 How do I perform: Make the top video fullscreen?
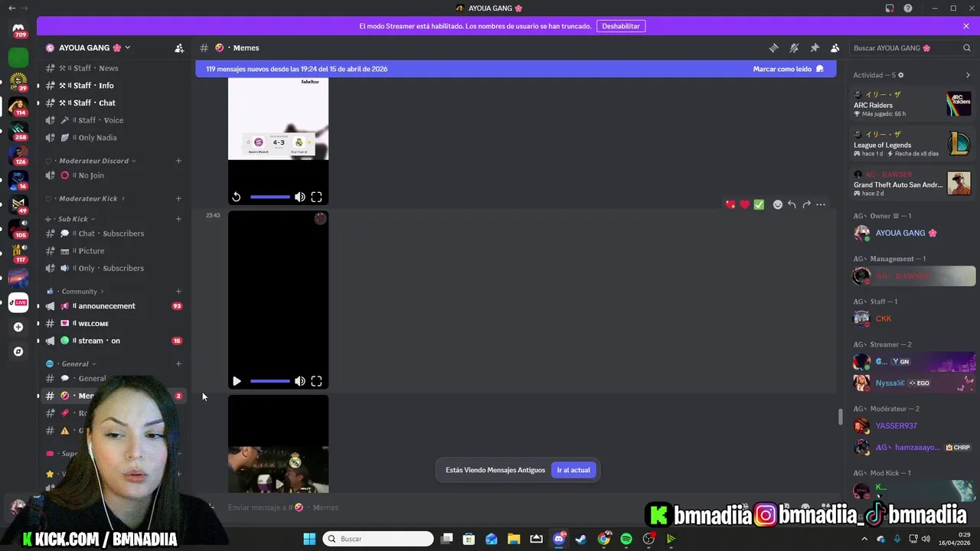point(316,197)
